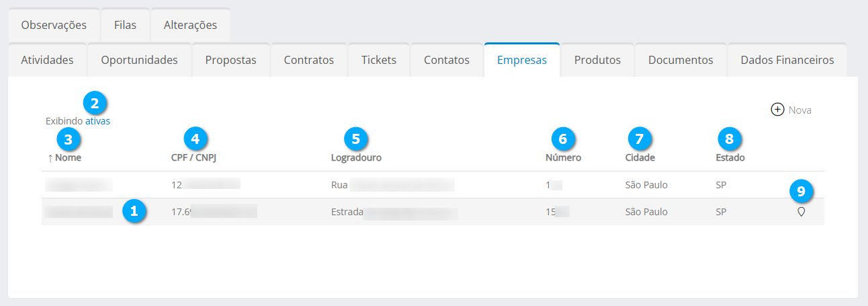Switch to the Contratos tab
The image size is (868, 306).
(308, 60)
